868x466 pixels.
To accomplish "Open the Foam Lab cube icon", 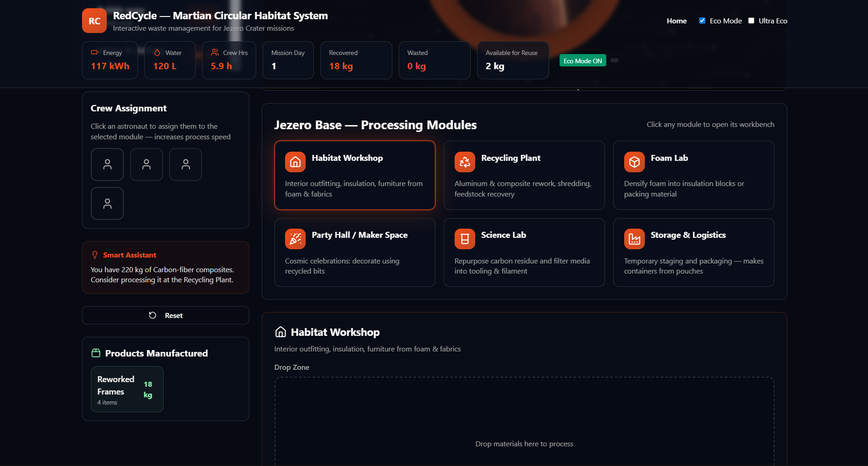I will click(x=634, y=162).
